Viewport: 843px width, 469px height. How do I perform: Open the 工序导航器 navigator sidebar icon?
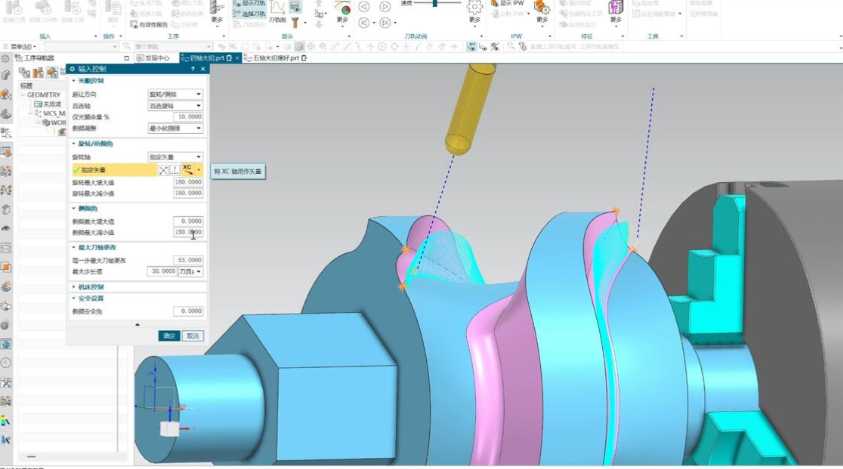click(6, 132)
